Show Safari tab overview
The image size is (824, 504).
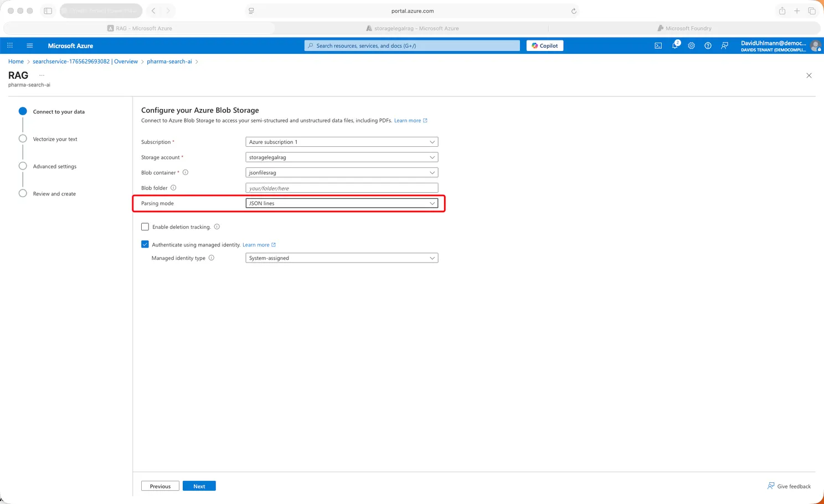pos(812,11)
